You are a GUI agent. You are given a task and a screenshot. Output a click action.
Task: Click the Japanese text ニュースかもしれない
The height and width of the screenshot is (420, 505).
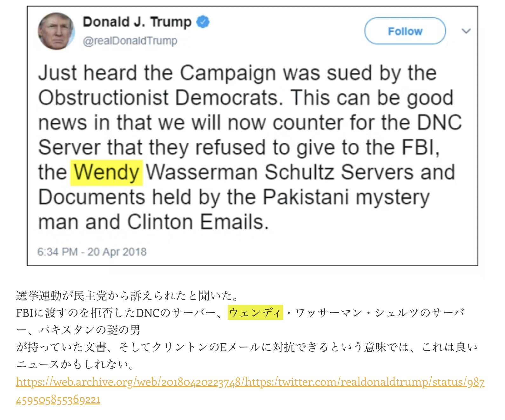(x=76, y=364)
